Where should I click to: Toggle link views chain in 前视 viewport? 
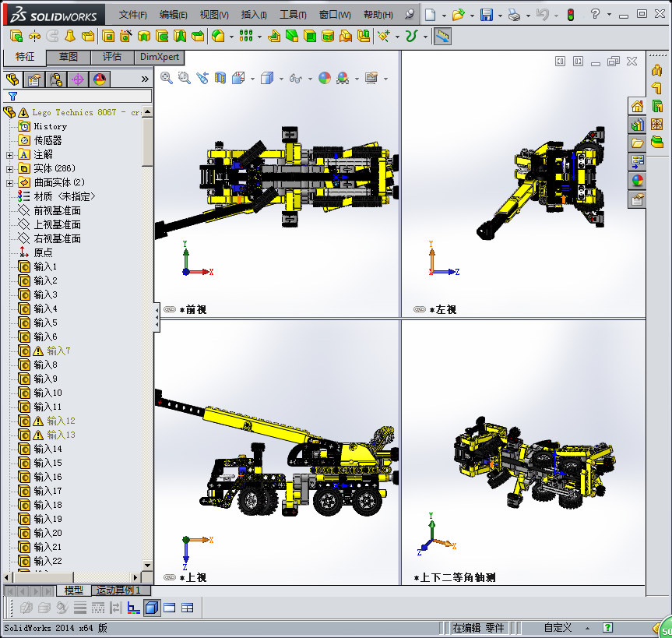(170, 309)
